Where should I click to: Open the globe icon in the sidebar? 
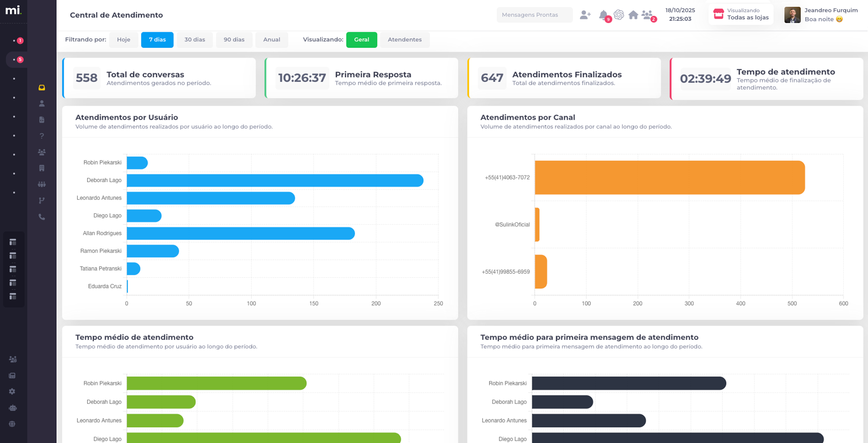12,424
